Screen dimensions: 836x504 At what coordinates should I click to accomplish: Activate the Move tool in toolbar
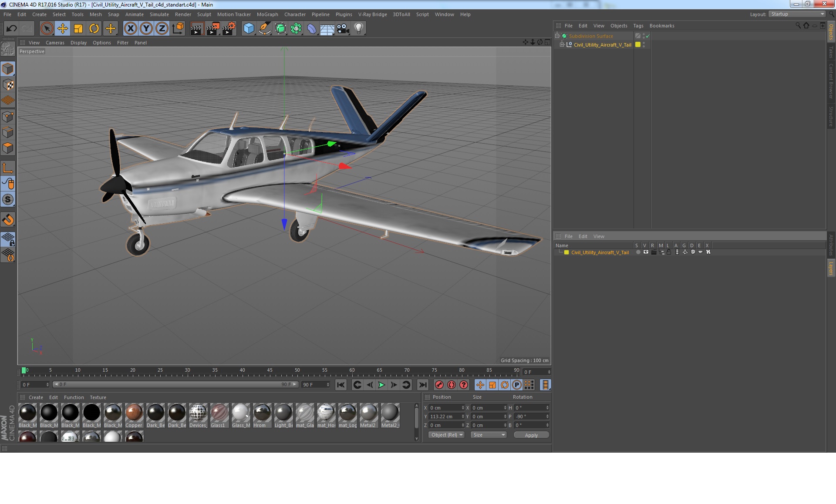tap(62, 29)
